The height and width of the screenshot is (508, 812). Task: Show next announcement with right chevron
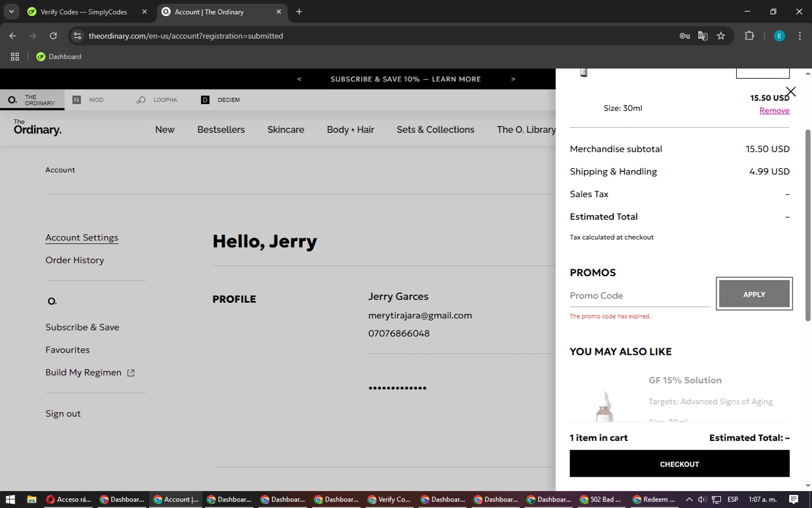point(513,79)
